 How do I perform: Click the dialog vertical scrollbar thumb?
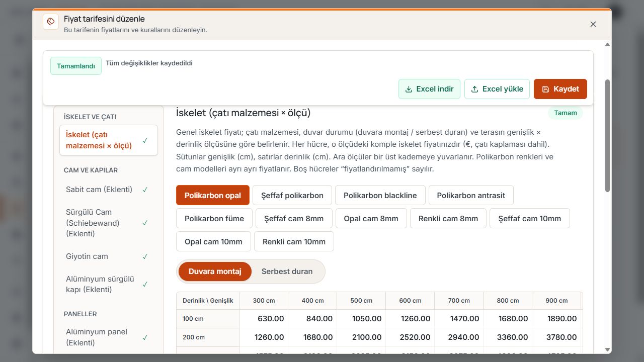pyautogui.click(x=607, y=136)
